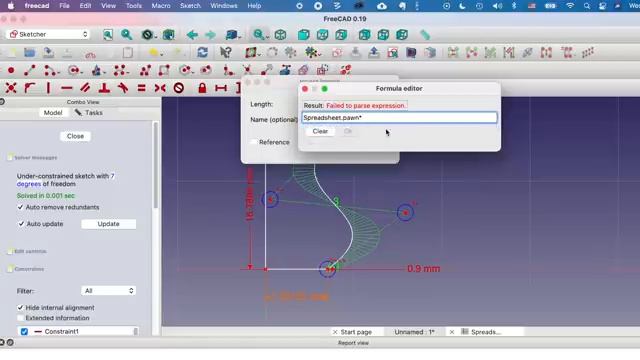Open the File menu

click(64, 6)
